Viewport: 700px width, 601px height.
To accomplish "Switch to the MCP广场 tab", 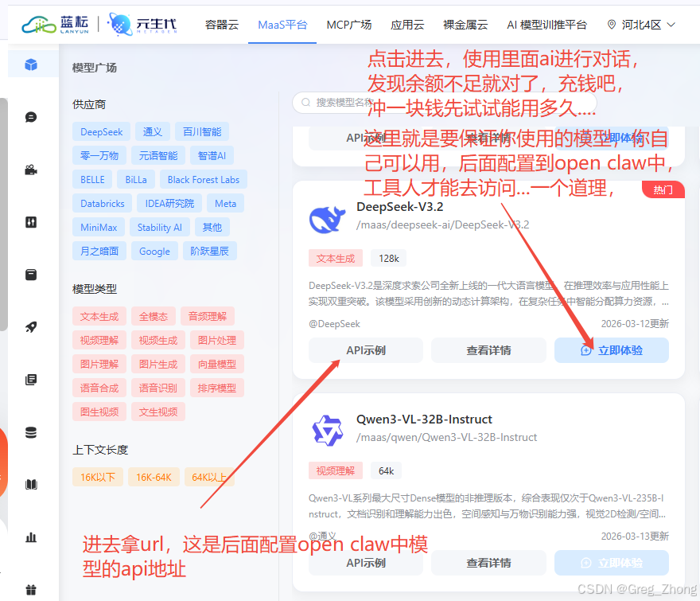I will [349, 25].
